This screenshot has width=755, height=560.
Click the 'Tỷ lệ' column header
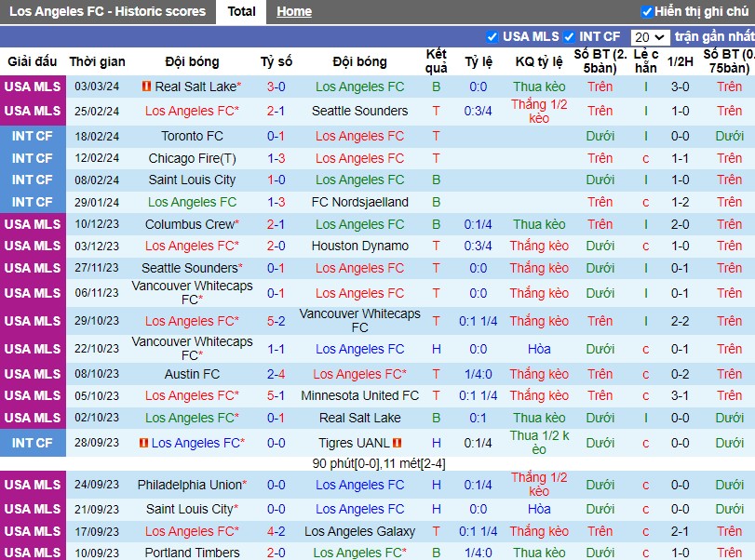(479, 61)
